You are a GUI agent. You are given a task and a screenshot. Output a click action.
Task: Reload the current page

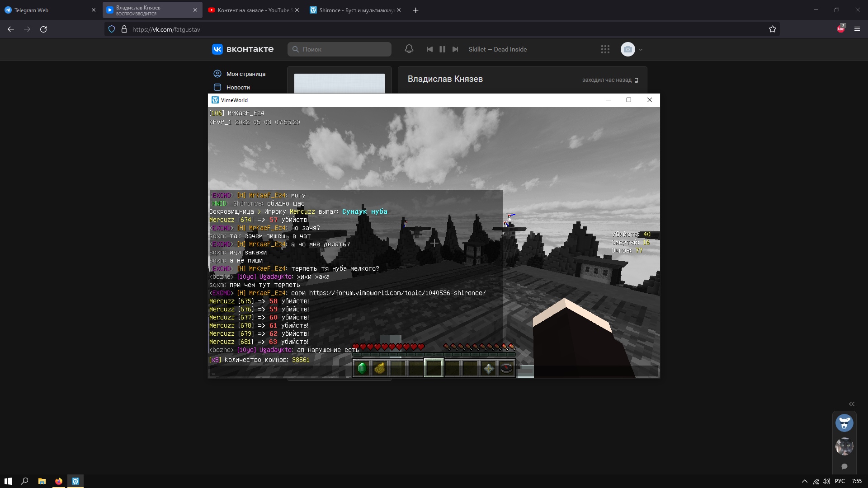point(43,29)
